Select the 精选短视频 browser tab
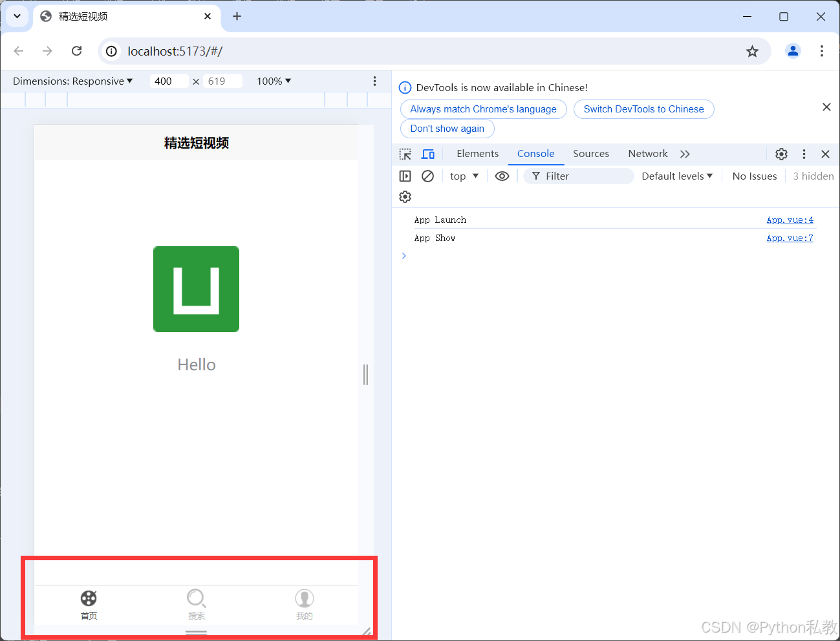 coord(126,17)
